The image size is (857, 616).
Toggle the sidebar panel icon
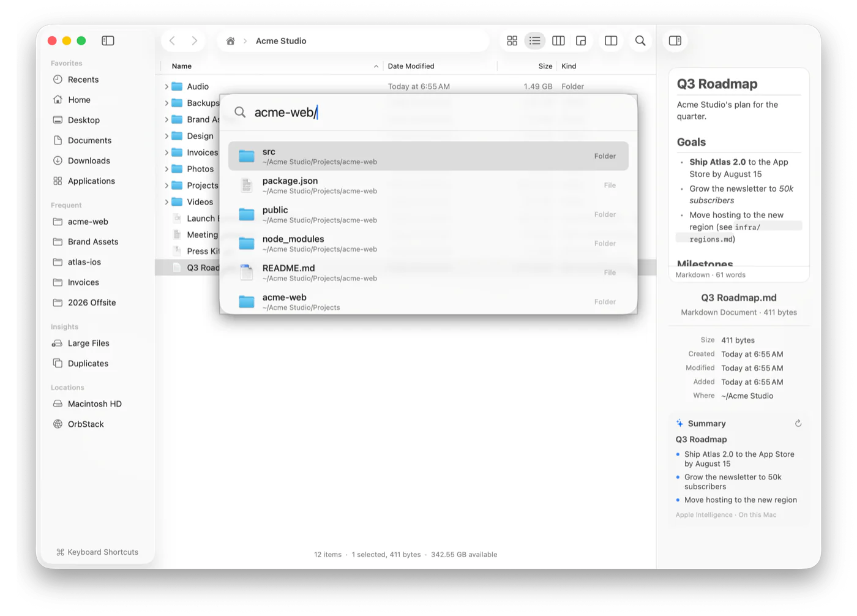pyautogui.click(x=108, y=40)
